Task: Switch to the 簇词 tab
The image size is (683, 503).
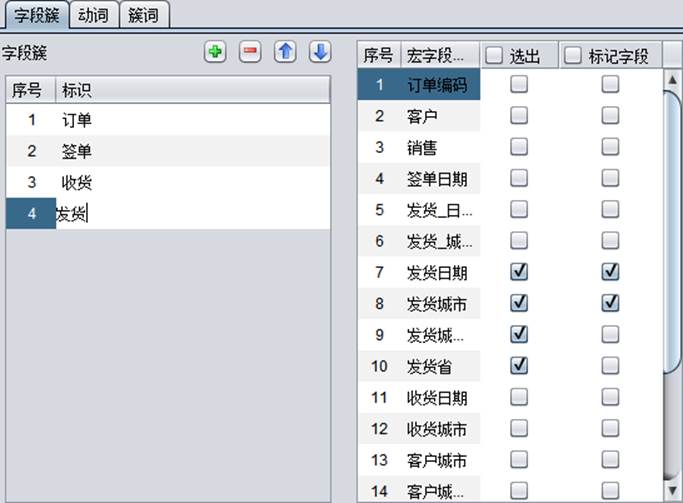Action: click(145, 15)
